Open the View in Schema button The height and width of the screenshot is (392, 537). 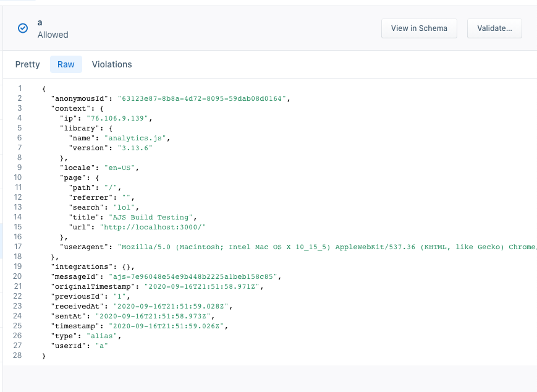point(419,28)
